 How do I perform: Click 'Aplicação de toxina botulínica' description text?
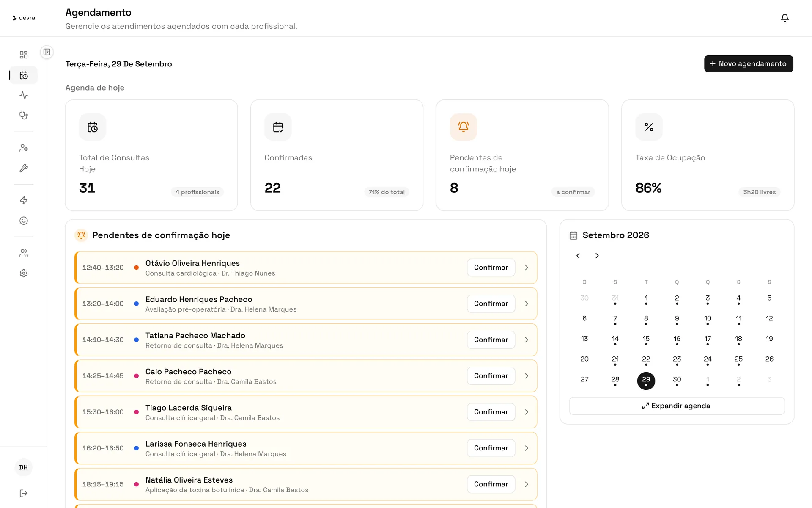pos(195,490)
